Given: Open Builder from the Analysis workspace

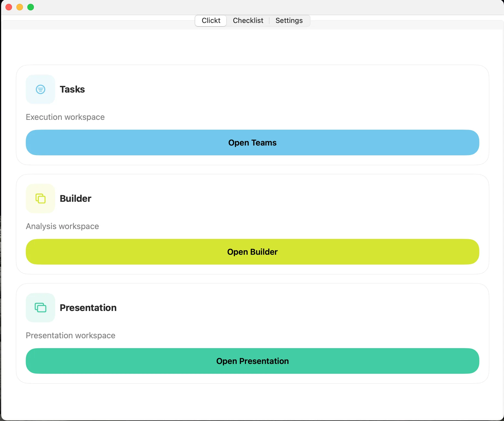Looking at the screenshot, I should point(252,252).
